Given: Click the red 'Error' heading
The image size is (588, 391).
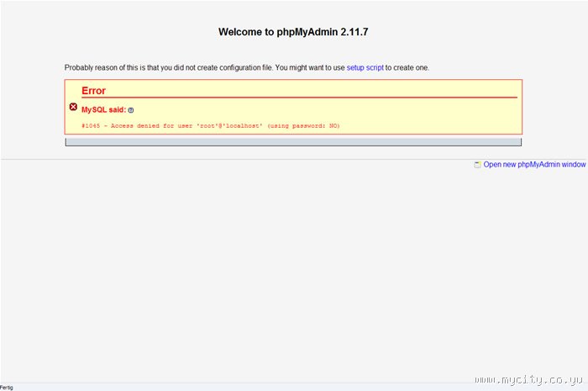Looking at the screenshot, I should pos(93,91).
